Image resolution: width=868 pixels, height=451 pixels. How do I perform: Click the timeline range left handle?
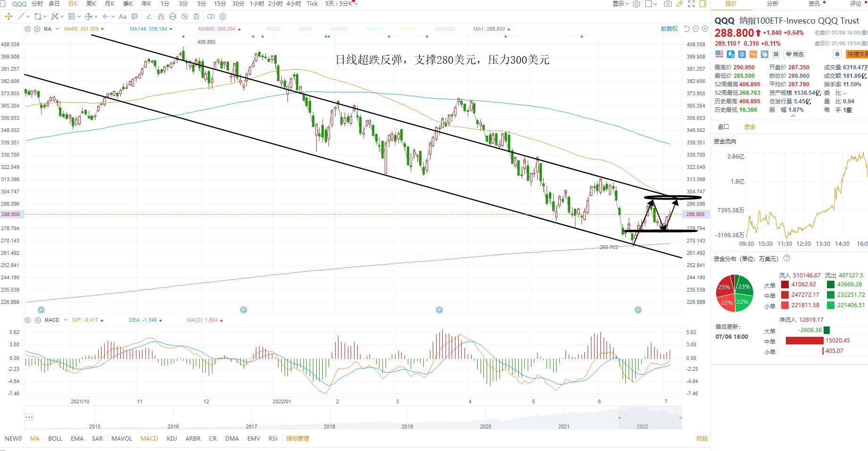[620, 418]
